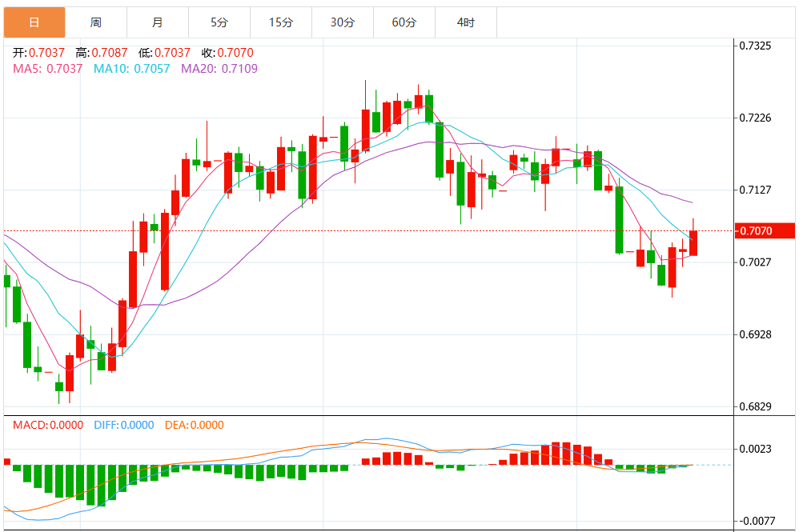Click the 0.6829 price axis label
The height and width of the screenshot is (532, 803).
coord(755,406)
